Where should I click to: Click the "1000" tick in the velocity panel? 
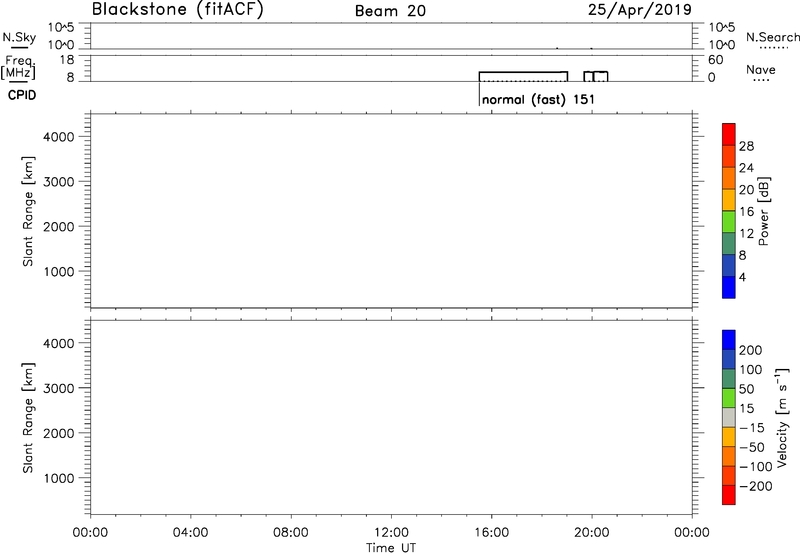59,478
